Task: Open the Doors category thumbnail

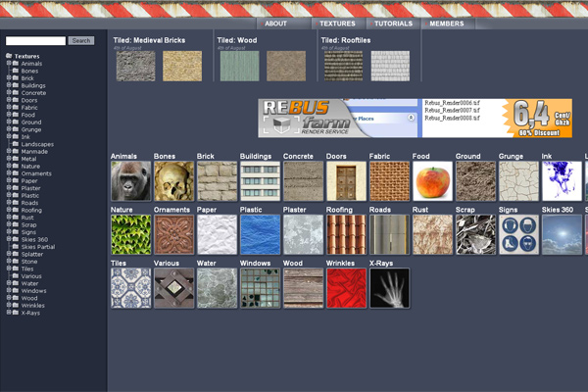Action: click(x=347, y=181)
